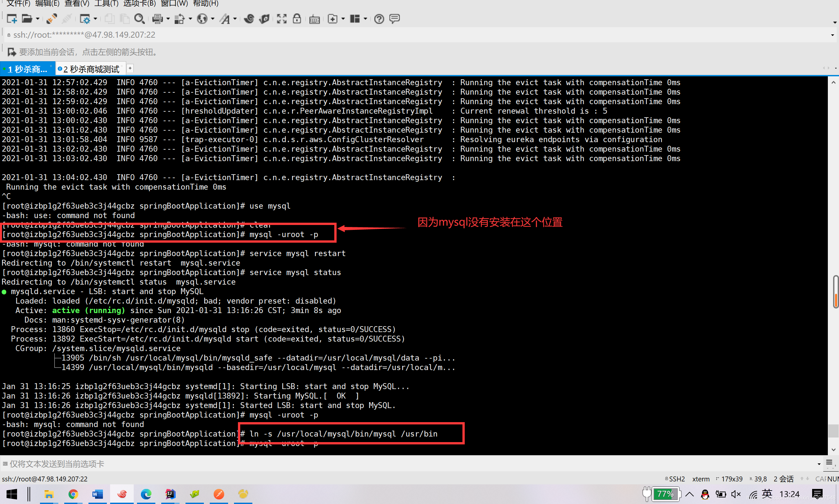Open the virtual keyboard icon
This screenshot has height=504, width=839.
(x=314, y=19)
